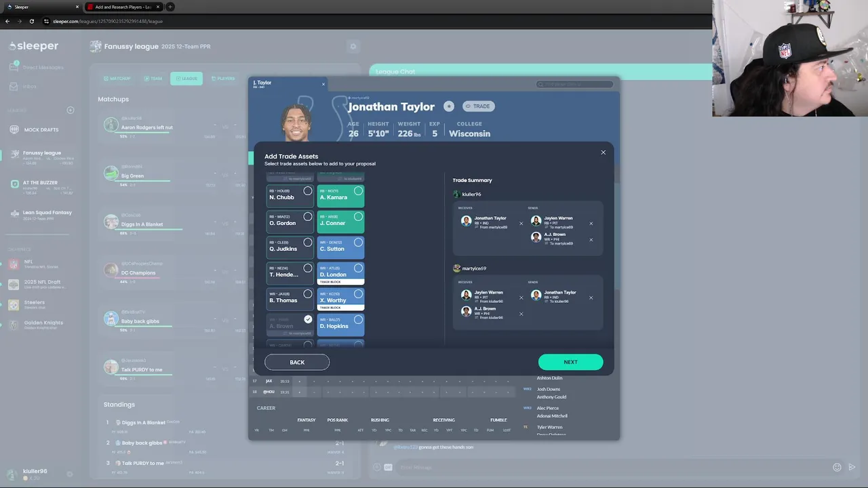The width and height of the screenshot is (868, 488).
Task: Select D. Hopkins as a trade asset
Action: coord(340,325)
